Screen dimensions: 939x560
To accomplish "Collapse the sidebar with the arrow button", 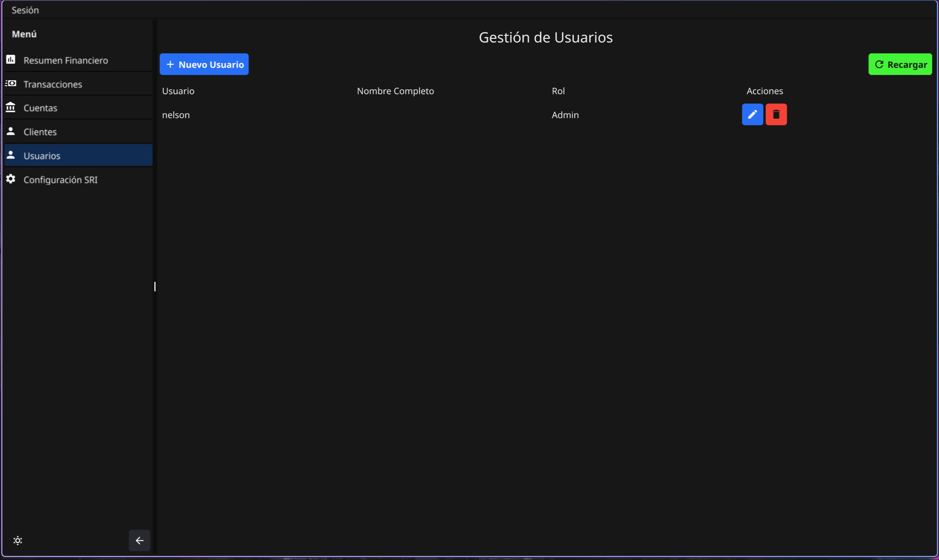I will click(139, 540).
